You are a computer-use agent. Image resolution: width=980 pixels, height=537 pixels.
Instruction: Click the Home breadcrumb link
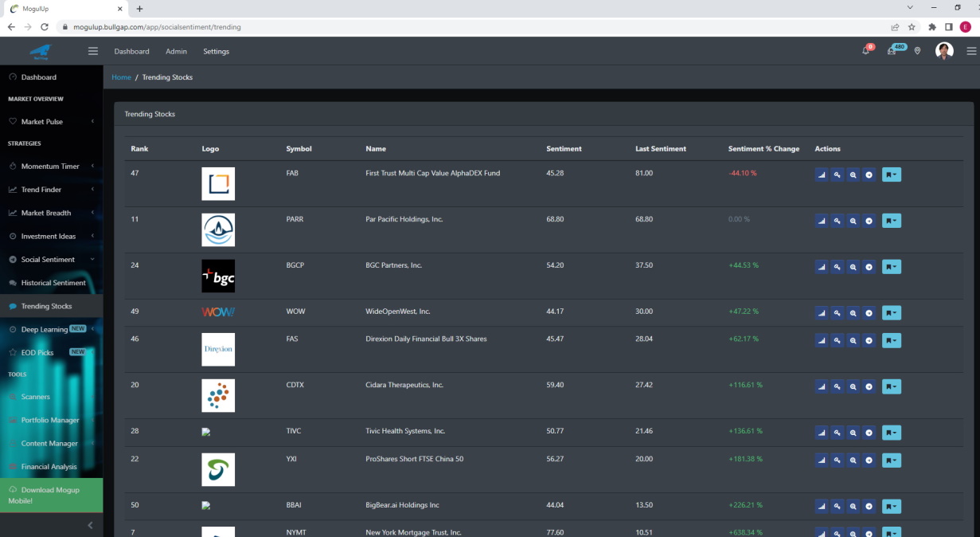pos(121,77)
